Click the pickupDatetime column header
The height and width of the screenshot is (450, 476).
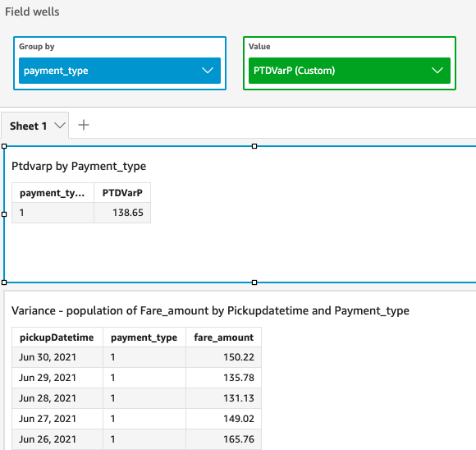57,337
